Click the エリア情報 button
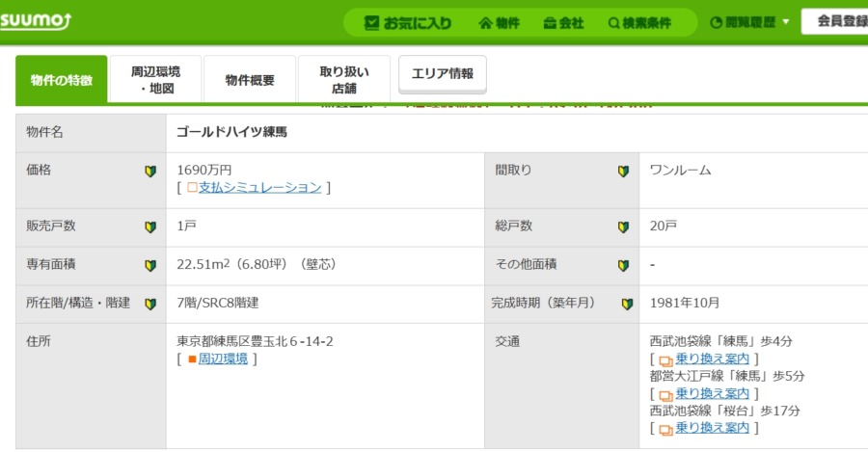This screenshot has height=452, width=868. [x=442, y=74]
